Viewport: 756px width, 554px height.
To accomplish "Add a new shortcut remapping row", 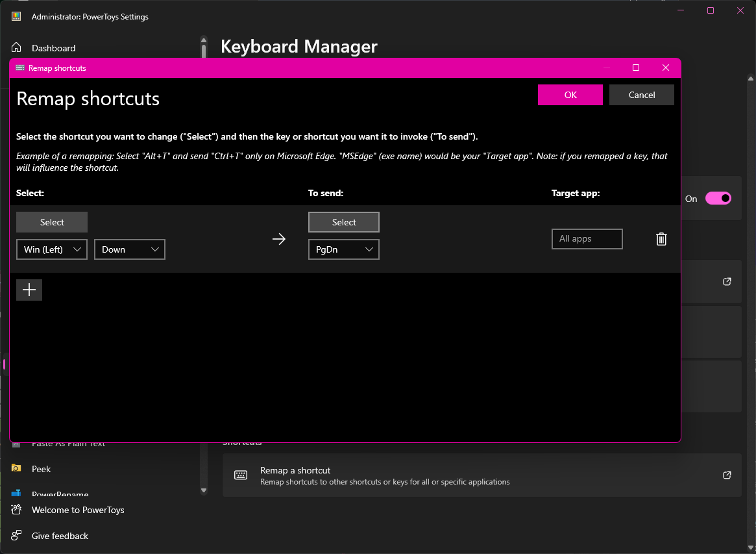I will pyautogui.click(x=29, y=290).
